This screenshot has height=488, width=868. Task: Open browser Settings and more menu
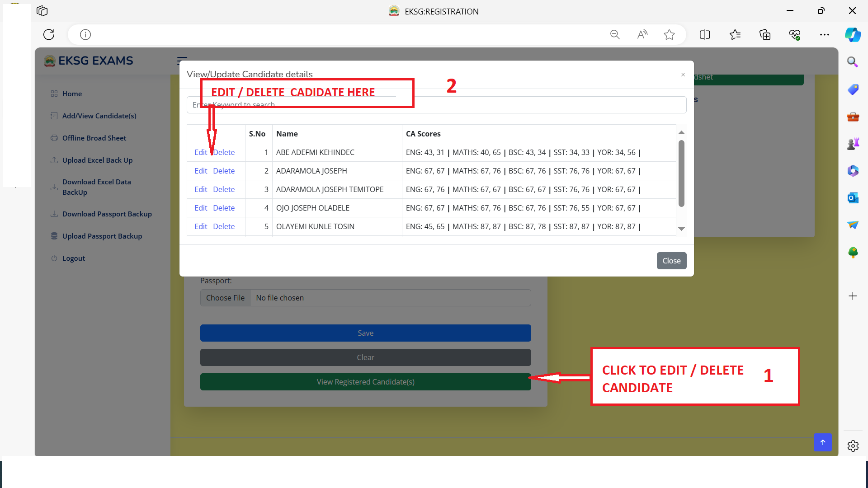tap(825, 34)
